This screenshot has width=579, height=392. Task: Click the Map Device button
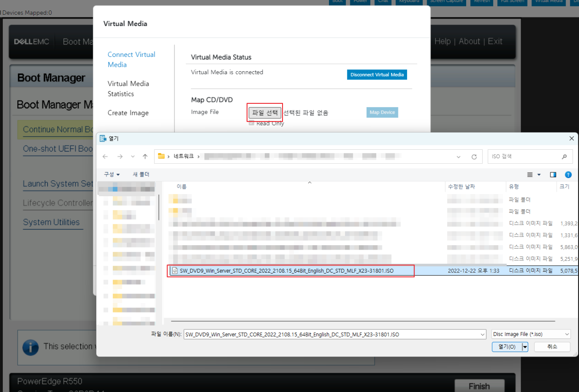(382, 112)
